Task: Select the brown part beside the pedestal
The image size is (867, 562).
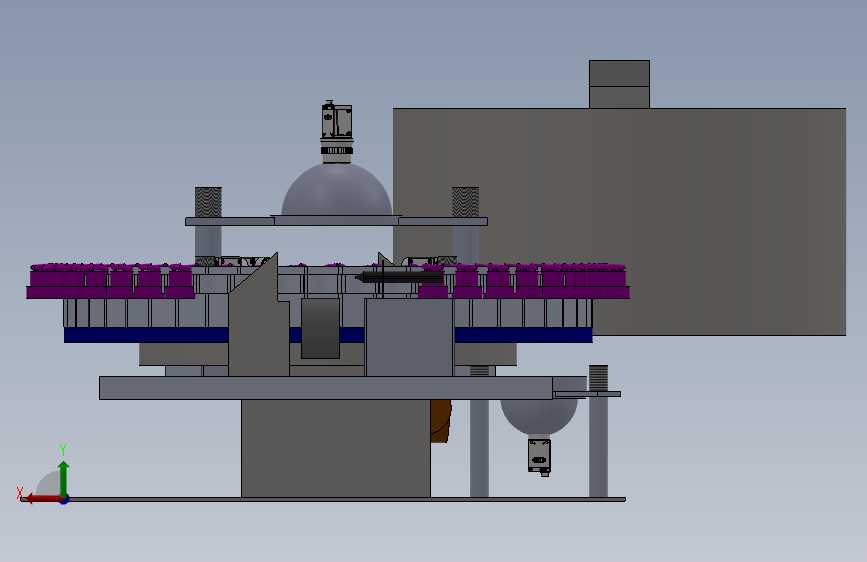Action: coord(441,421)
